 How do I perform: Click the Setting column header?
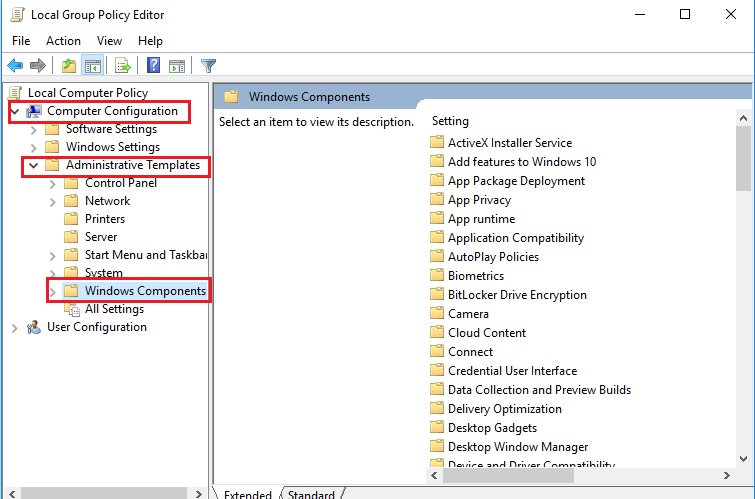tap(450, 121)
